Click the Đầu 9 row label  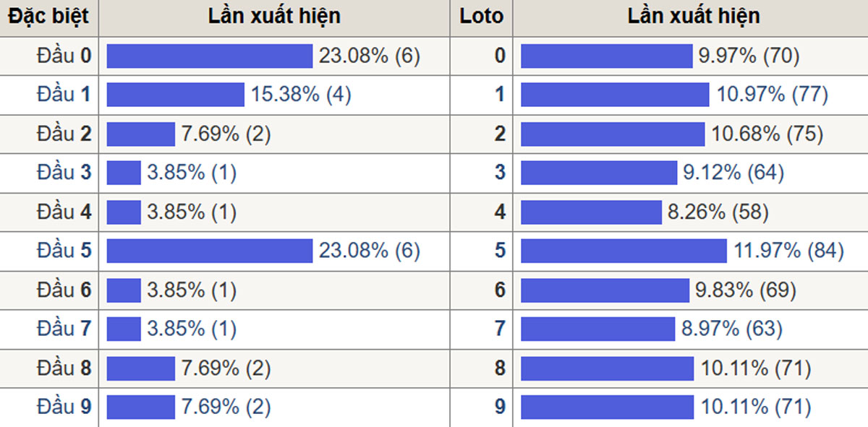pyautogui.click(x=64, y=407)
